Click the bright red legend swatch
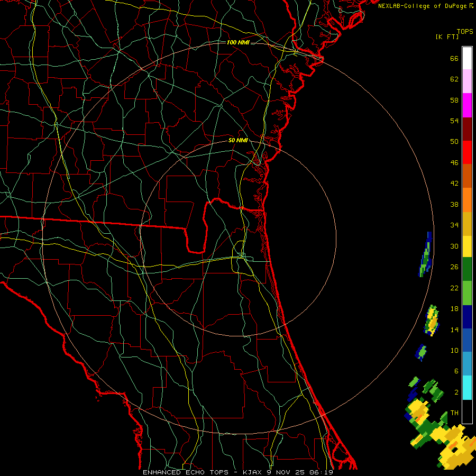 pyautogui.click(x=467, y=152)
